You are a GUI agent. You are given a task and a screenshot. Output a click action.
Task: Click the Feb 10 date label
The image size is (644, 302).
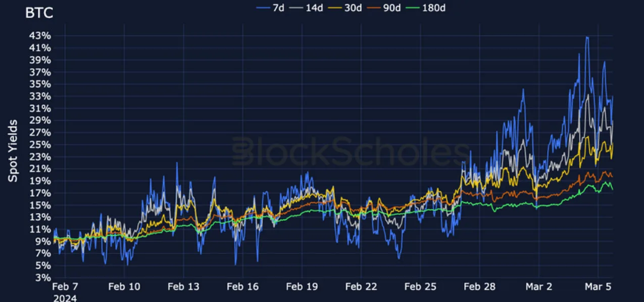[x=125, y=287]
